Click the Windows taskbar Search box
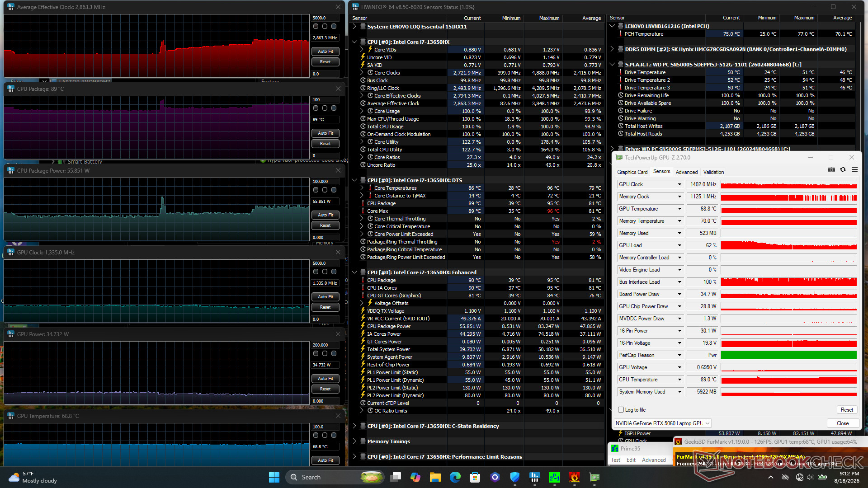Viewport: 868px width, 488px height. coord(335,477)
